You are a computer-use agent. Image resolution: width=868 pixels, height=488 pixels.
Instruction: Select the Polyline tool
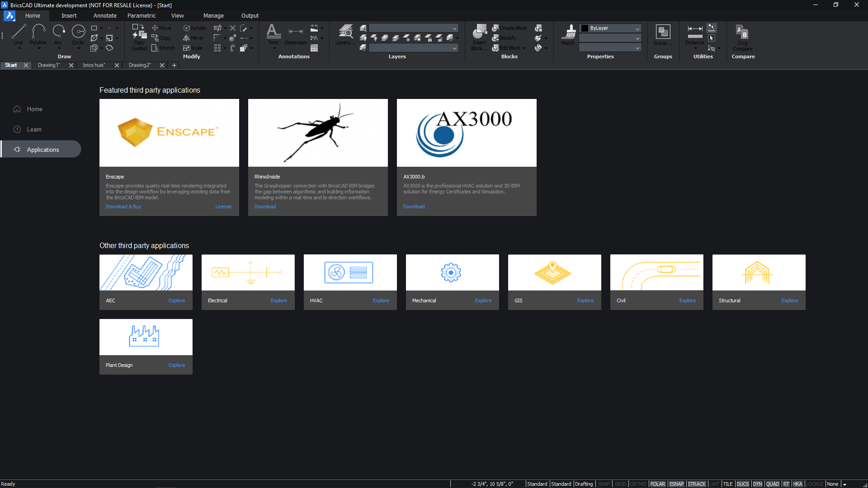38,33
